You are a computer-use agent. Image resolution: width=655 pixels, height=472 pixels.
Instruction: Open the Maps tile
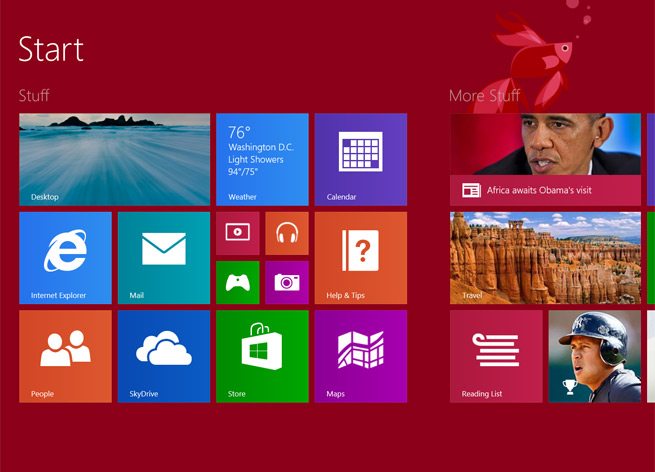[361, 356]
